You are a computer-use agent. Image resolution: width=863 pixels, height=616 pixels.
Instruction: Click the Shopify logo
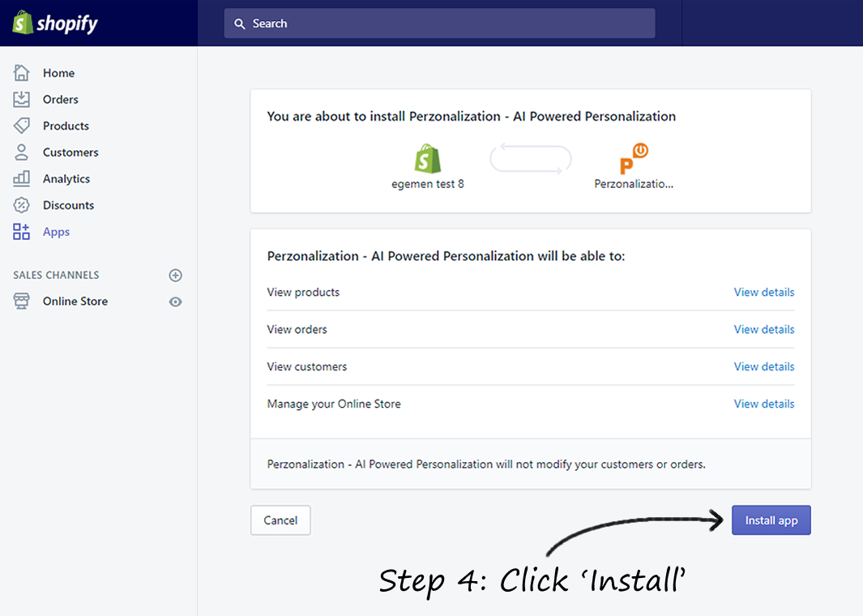click(55, 23)
